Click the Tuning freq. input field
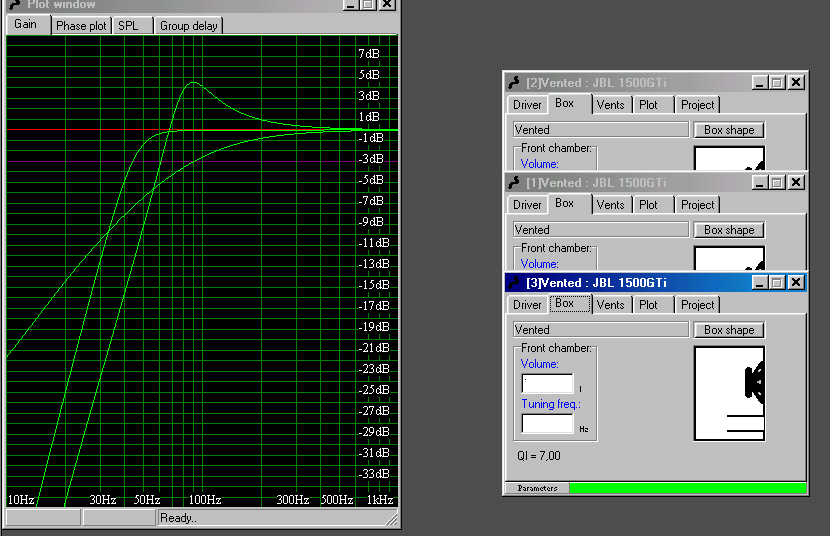This screenshot has height=536, width=830. point(547,424)
